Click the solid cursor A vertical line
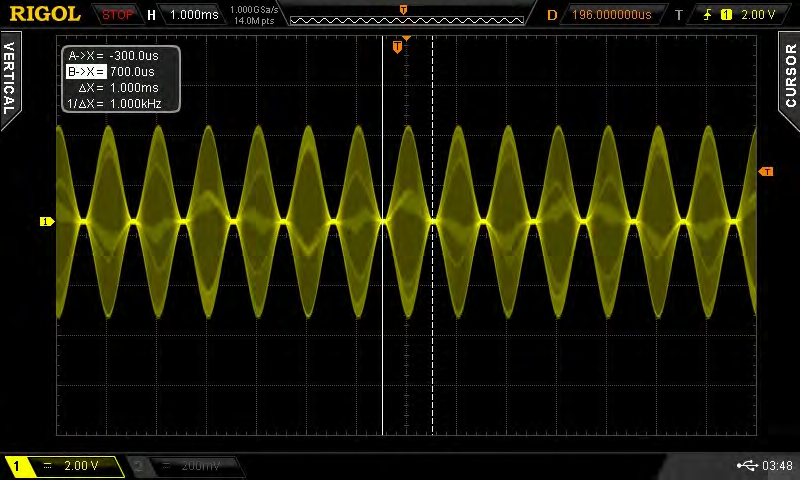The width and height of the screenshot is (800, 480). [383, 235]
